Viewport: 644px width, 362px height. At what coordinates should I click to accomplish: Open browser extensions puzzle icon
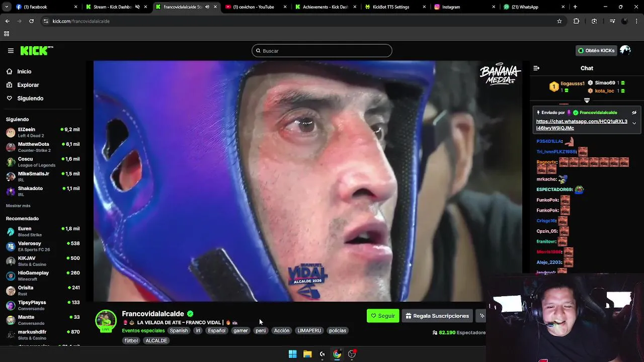coord(577,21)
